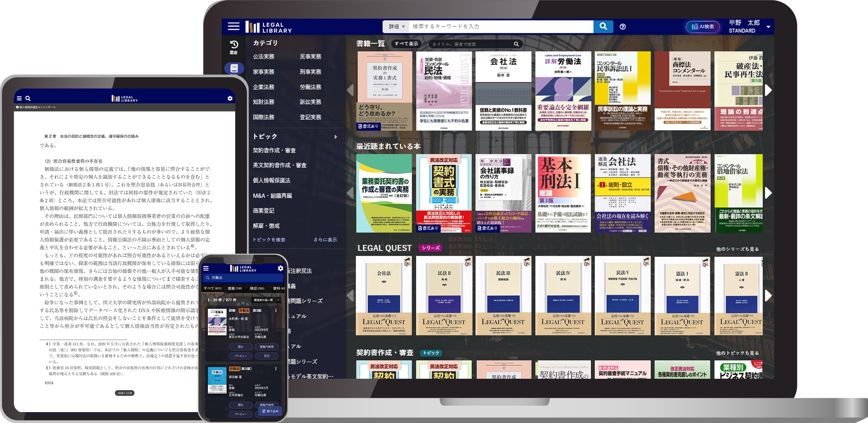Click the 書式あり badge on 契約書式の実務
The height and width of the screenshot is (423, 868).
point(429,228)
